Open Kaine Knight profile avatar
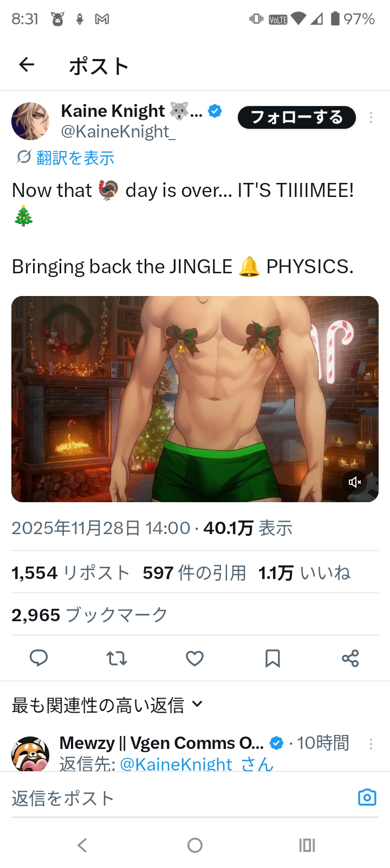390x868 pixels. (x=30, y=121)
